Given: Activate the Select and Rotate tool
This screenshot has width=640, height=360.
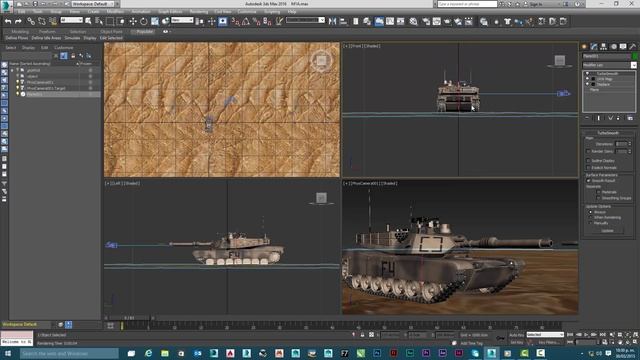Looking at the screenshot, I should point(144,21).
